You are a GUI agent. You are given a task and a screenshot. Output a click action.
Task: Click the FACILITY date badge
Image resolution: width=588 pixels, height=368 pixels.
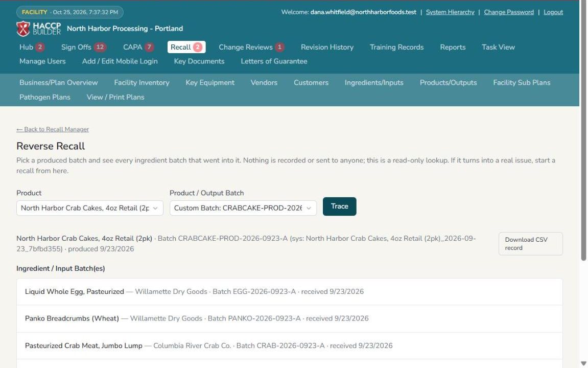coord(70,12)
